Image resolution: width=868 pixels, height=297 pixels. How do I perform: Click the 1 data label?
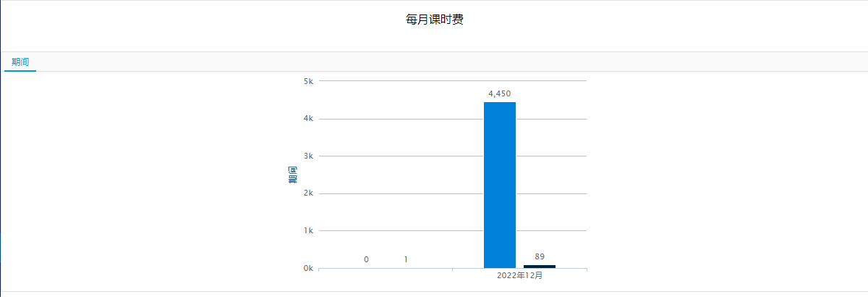[406, 259]
